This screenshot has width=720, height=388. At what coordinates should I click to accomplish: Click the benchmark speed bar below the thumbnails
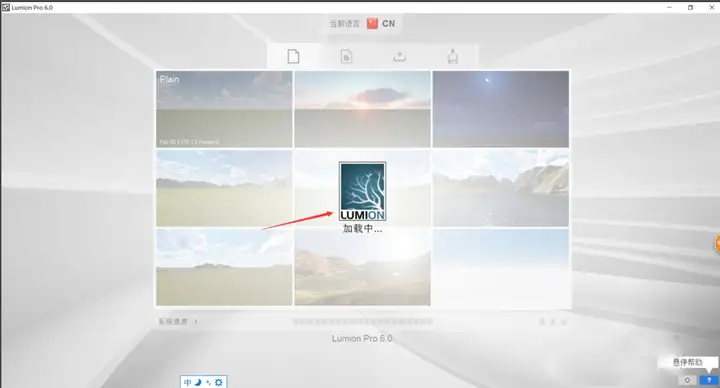[x=362, y=322]
